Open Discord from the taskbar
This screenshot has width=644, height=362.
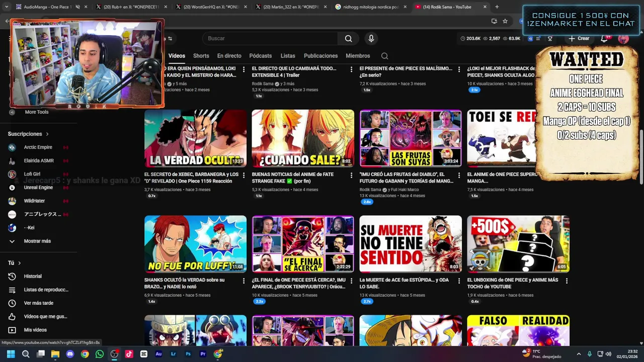point(70,354)
